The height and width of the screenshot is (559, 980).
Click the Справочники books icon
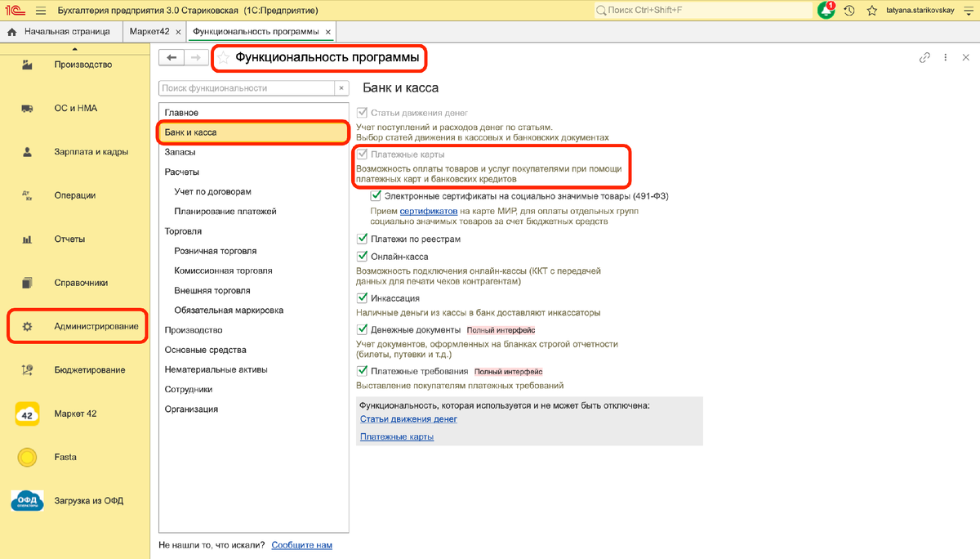pos(27,283)
